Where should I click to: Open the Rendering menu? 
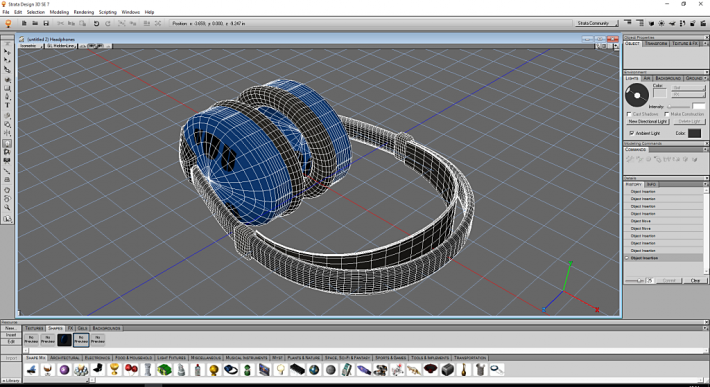(84, 12)
